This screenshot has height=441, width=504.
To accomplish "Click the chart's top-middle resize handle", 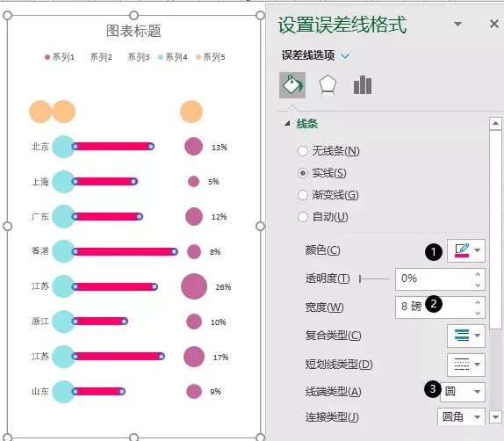I will (x=133, y=15).
